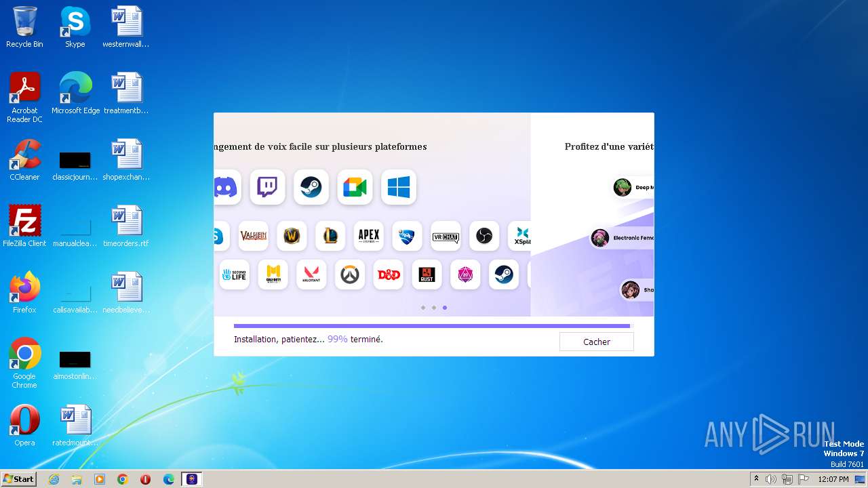Open the Acrobat Reader DC shortcut

[x=24, y=98]
